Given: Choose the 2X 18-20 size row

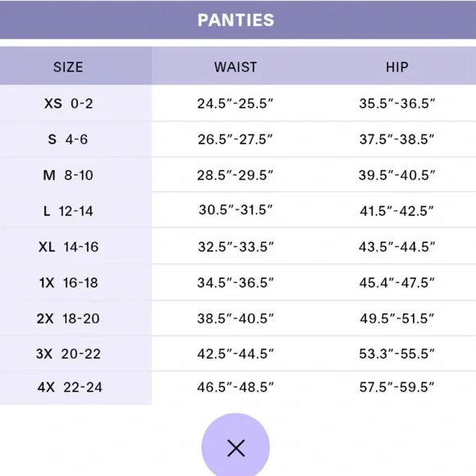Looking at the screenshot, I should pos(238,318).
